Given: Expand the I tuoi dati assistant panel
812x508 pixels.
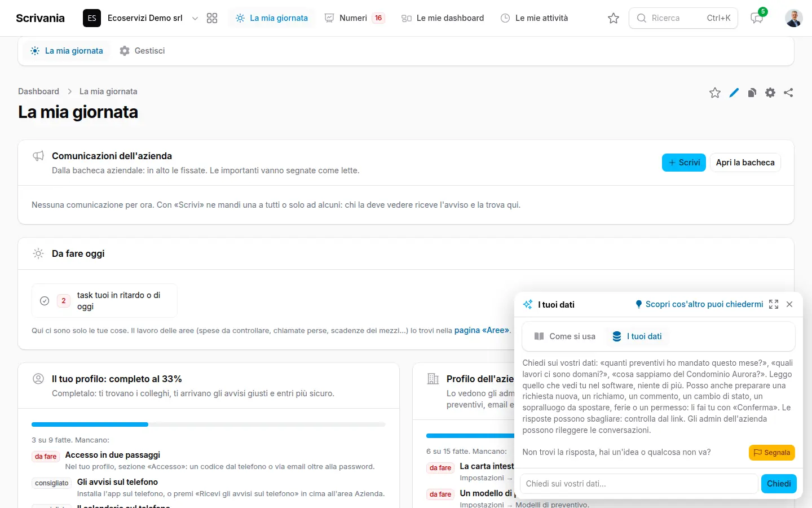Looking at the screenshot, I should 774,304.
